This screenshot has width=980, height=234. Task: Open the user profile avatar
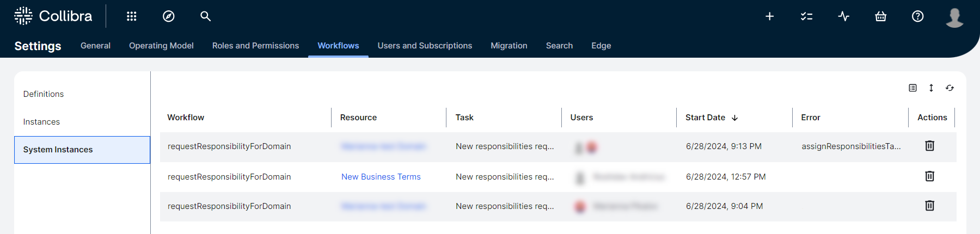(x=954, y=17)
